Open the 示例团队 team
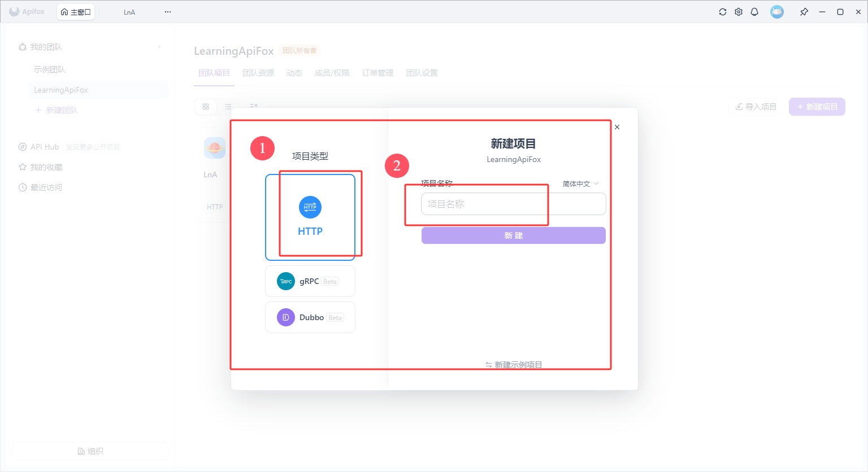The image size is (868, 472). pyautogui.click(x=50, y=69)
